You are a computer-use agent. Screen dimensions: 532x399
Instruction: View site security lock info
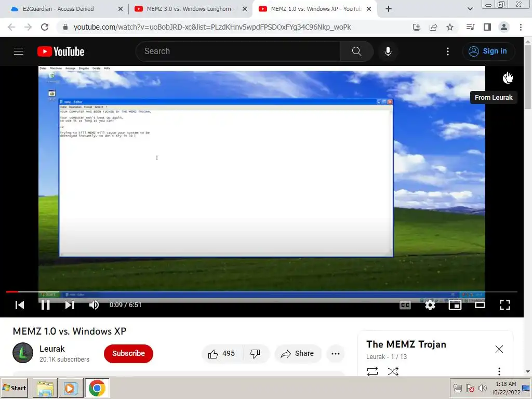(65, 27)
